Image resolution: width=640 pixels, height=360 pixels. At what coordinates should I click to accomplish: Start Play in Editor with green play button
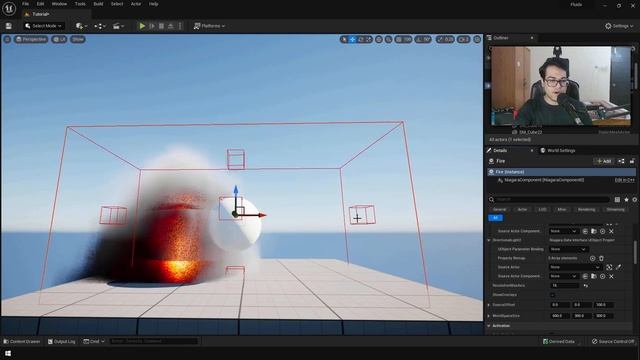pyautogui.click(x=142, y=26)
